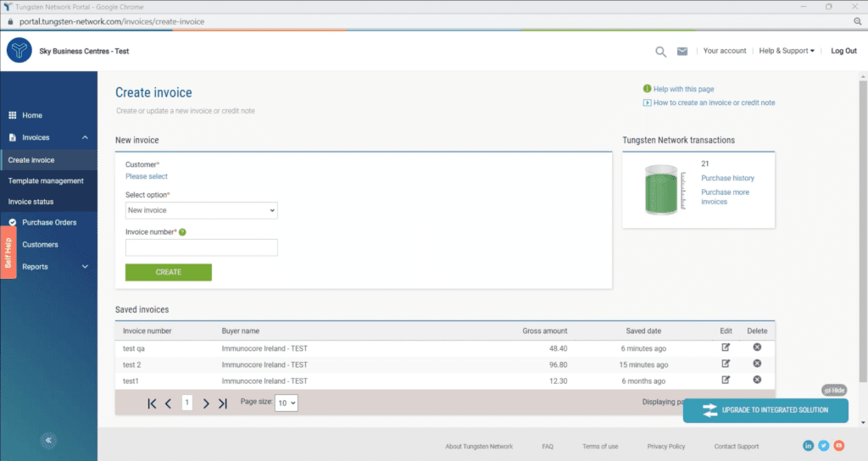
Task: Click Upgrade to Integrated Solution button
Action: [765, 410]
